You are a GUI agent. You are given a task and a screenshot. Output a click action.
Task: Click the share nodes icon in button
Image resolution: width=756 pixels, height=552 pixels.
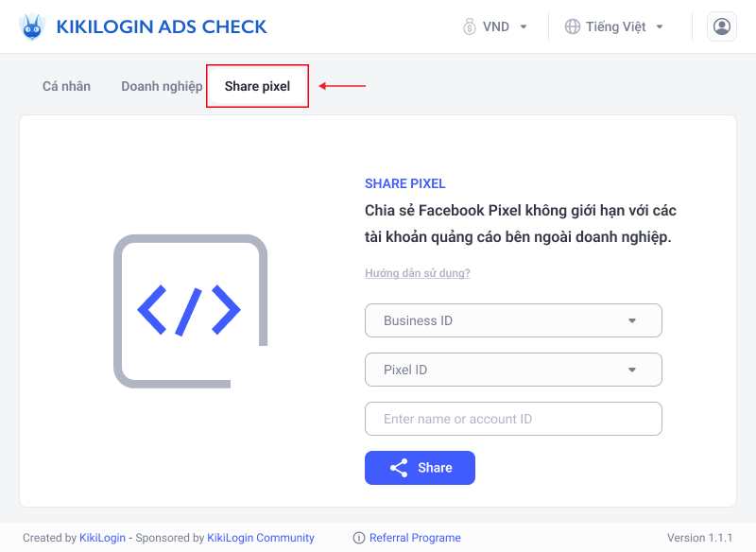pos(399,468)
